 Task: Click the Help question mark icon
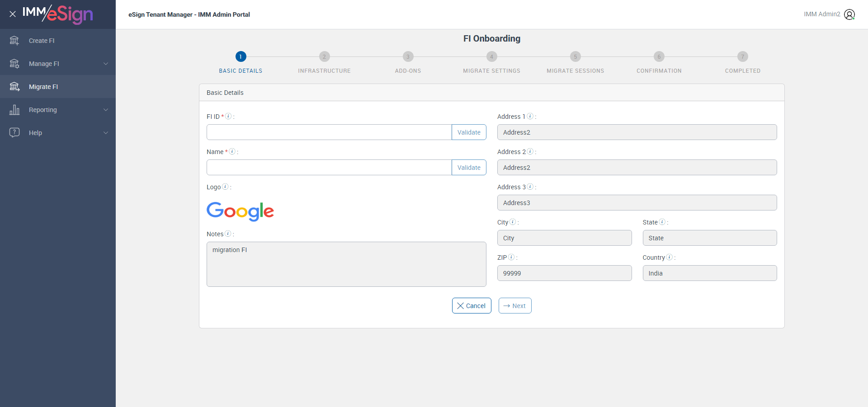14,132
